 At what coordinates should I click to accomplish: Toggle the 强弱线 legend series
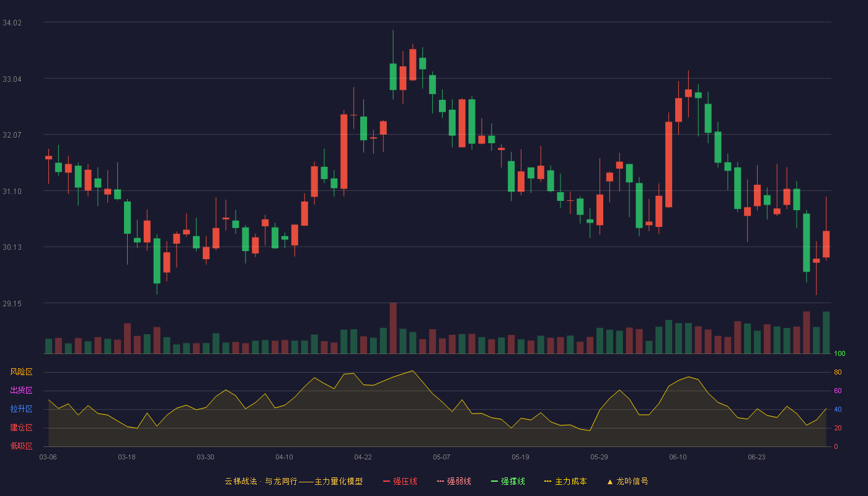454,481
